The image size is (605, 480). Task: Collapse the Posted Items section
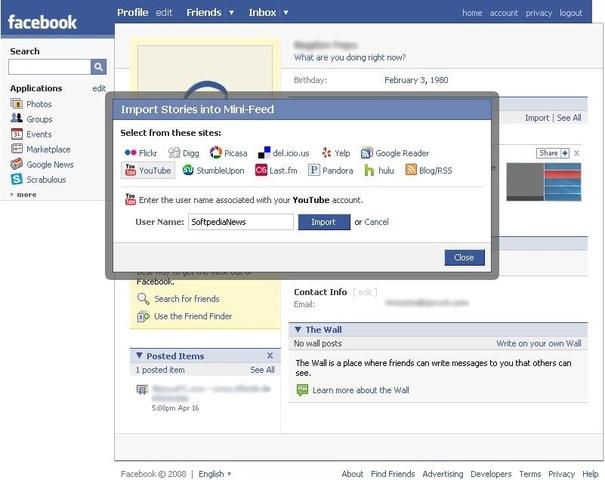pyautogui.click(x=139, y=355)
